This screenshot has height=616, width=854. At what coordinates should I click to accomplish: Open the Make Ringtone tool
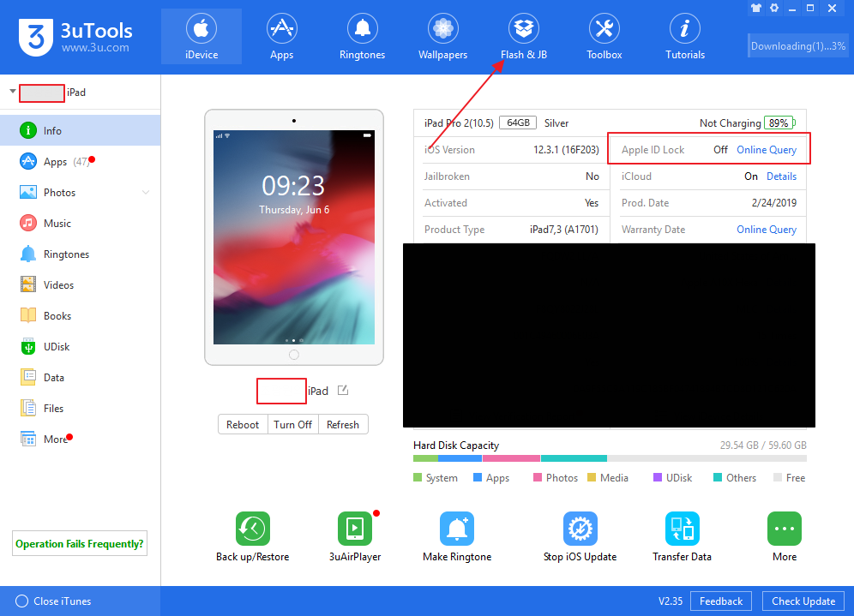[x=457, y=528]
